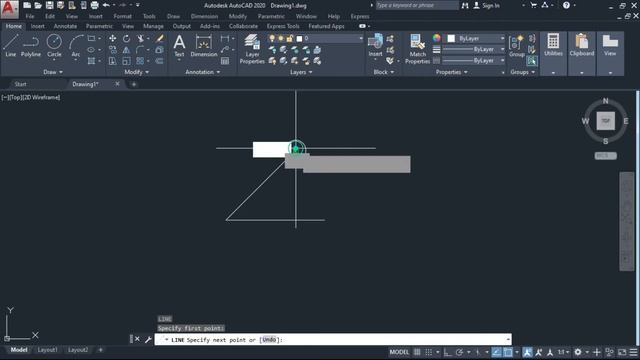
Task: Open the Format menu
Action: point(122,16)
